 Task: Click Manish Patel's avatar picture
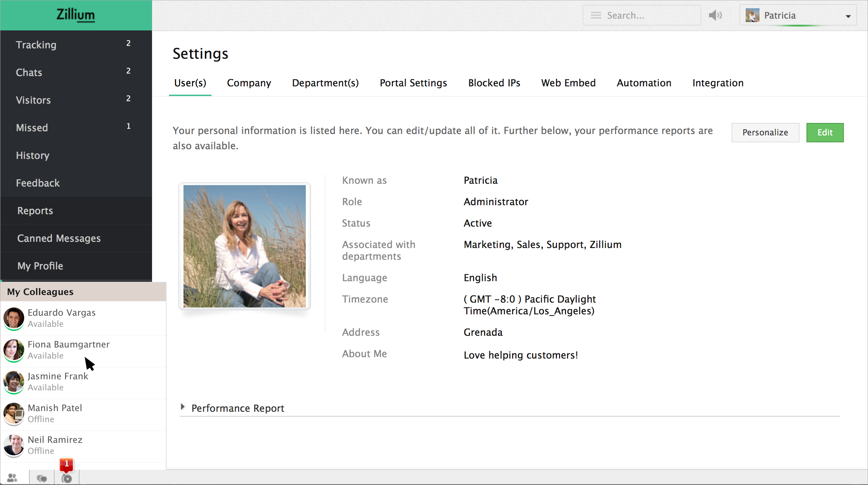coord(14,413)
